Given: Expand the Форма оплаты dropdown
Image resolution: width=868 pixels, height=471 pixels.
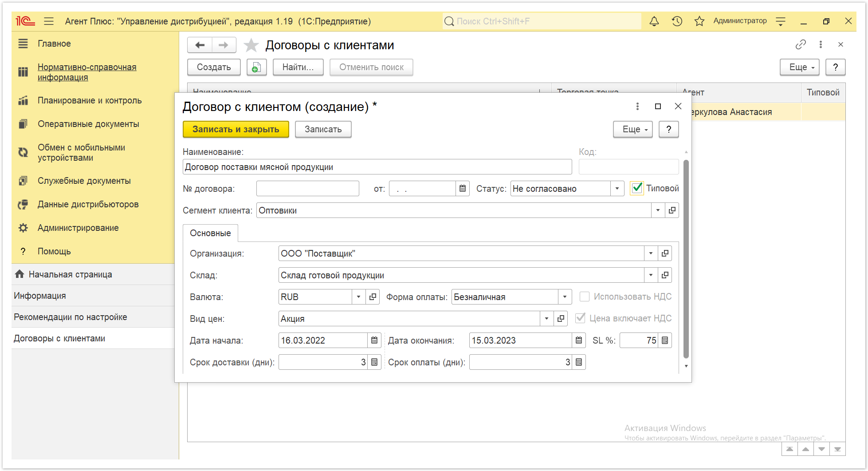Looking at the screenshot, I should [565, 297].
